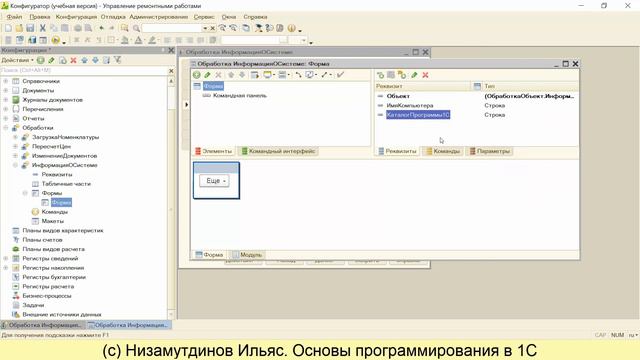Screen dimensions: 640x360
Task: Move object up in Configuration panel
Action: [x=84, y=60]
